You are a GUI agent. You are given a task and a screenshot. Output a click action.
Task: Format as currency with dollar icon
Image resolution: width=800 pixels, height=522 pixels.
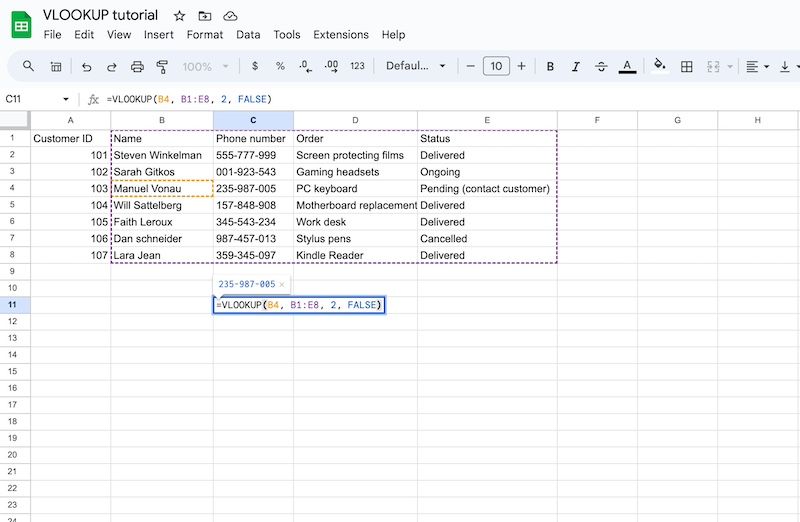(255, 66)
